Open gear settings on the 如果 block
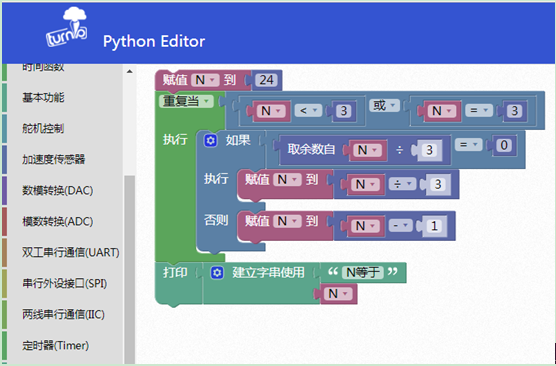 [210, 141]
